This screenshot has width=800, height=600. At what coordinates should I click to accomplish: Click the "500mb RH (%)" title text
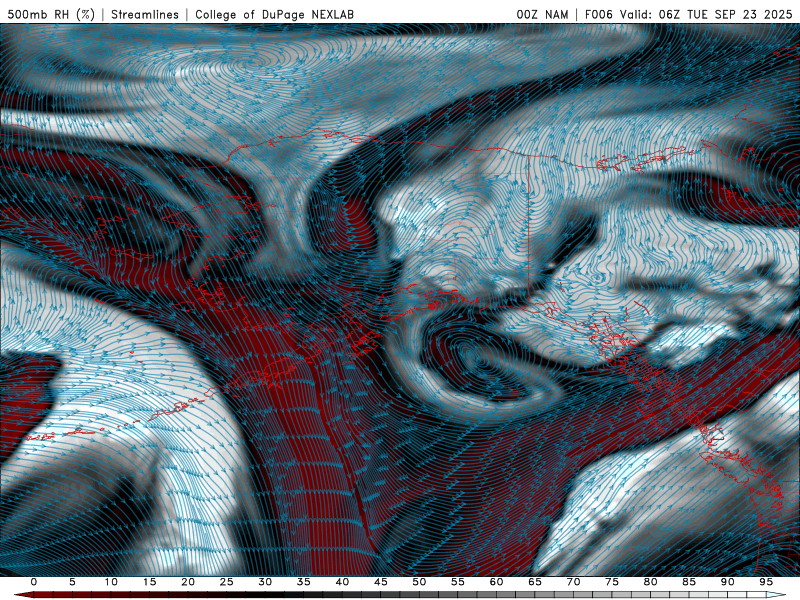tap(51, 14)
